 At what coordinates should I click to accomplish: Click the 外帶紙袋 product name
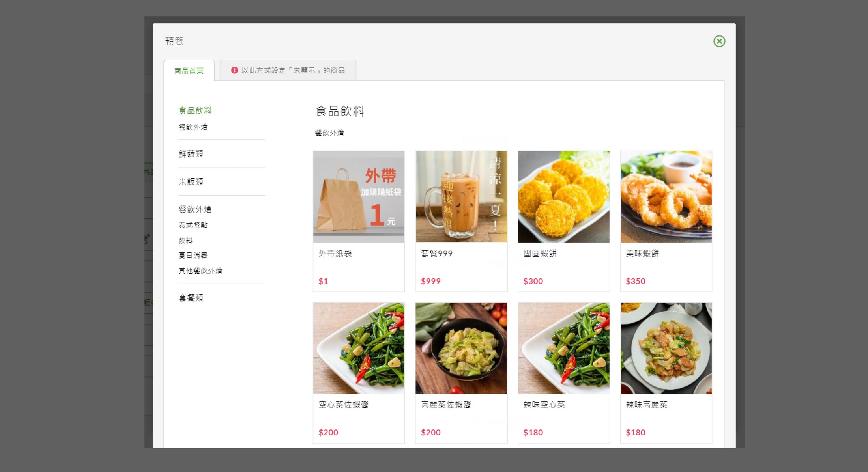point(335,253)
